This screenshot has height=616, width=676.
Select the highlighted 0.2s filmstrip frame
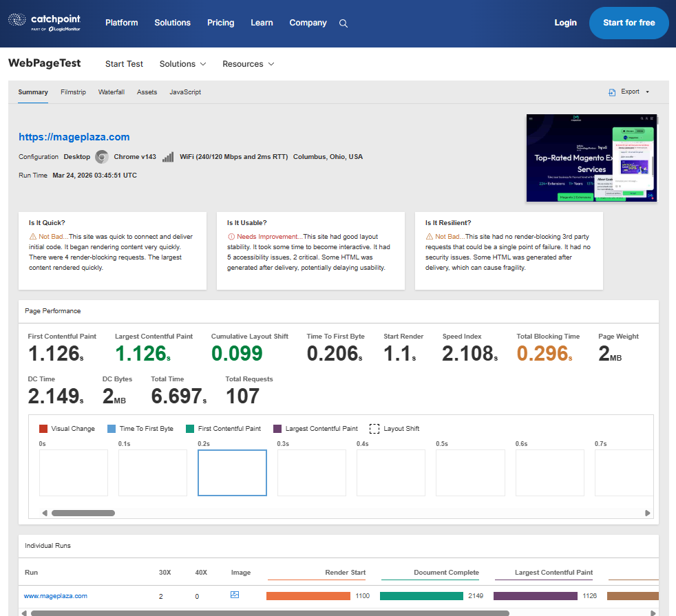point(232,473)
